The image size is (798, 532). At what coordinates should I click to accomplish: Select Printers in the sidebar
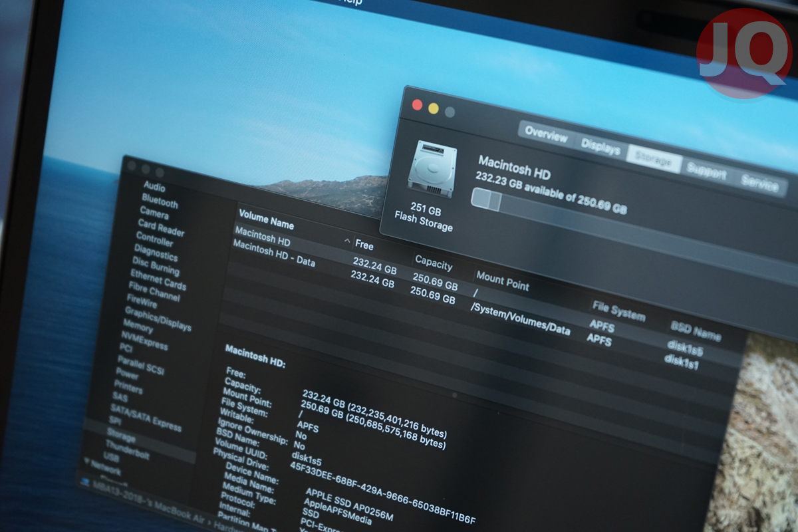128,386
